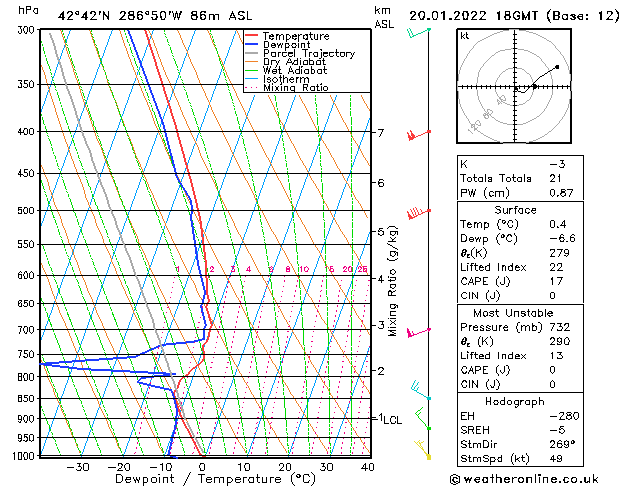
Task: Click the red Temperature legend line
Action: tap(251, 36)
